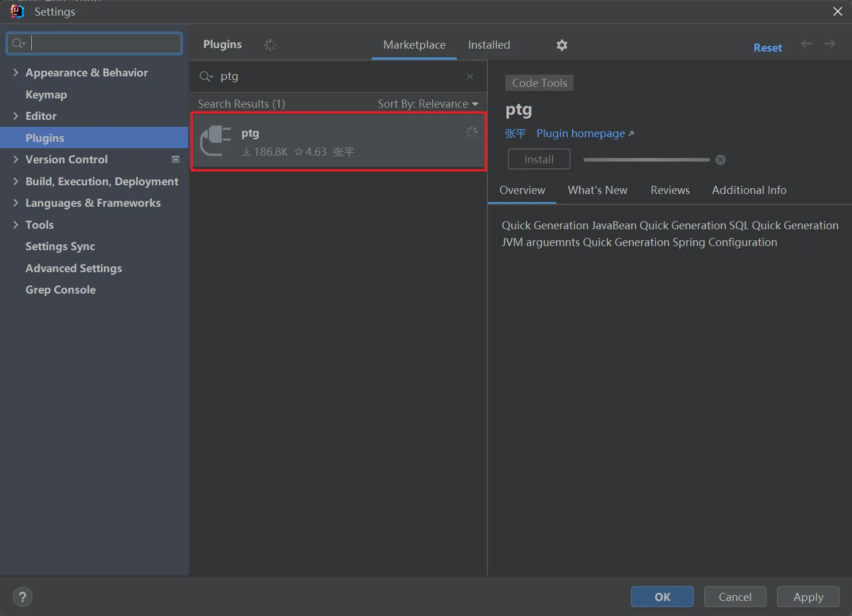Screen dimensions: 852x616
Task: Click the 4.63 star rating
Action: (310, 152)
